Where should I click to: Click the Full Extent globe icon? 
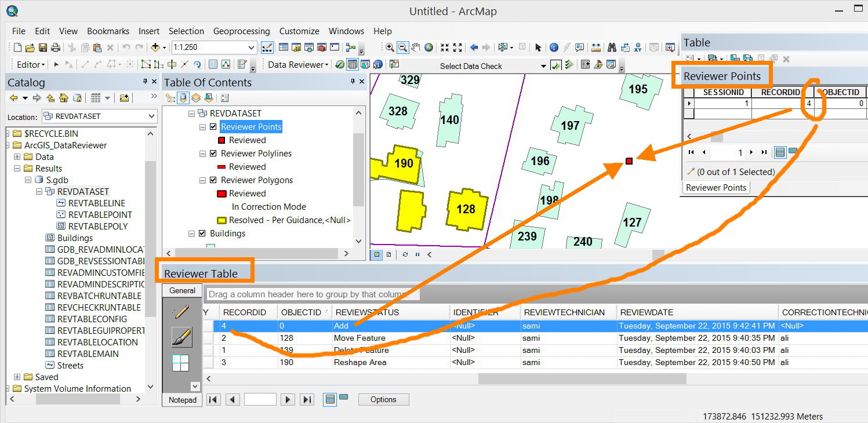pos(429,48)
